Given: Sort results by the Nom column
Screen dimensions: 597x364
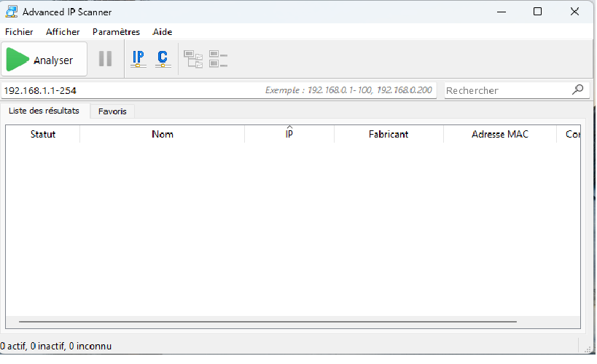Looking at the screenshot, I should click(163, 134).
